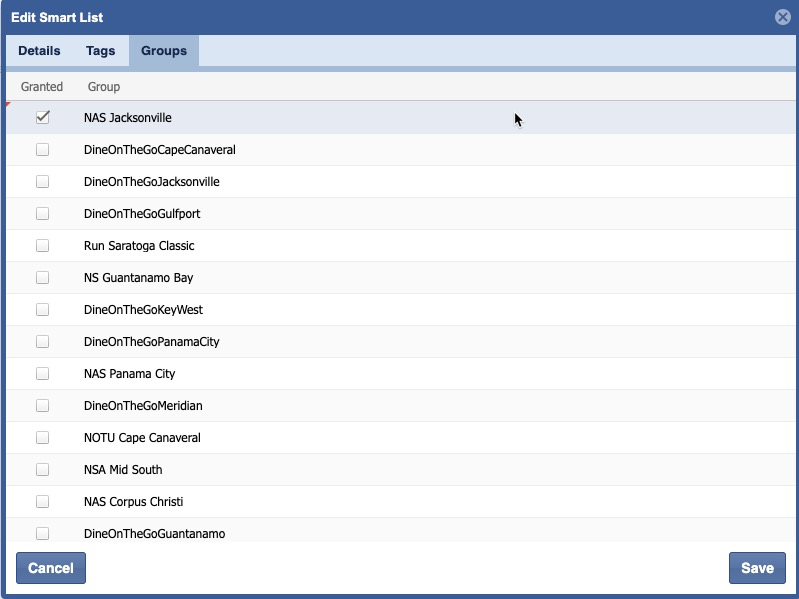The image size is (799, 599).
Task: Select the Groups tab
Action: tap(164, 51)
